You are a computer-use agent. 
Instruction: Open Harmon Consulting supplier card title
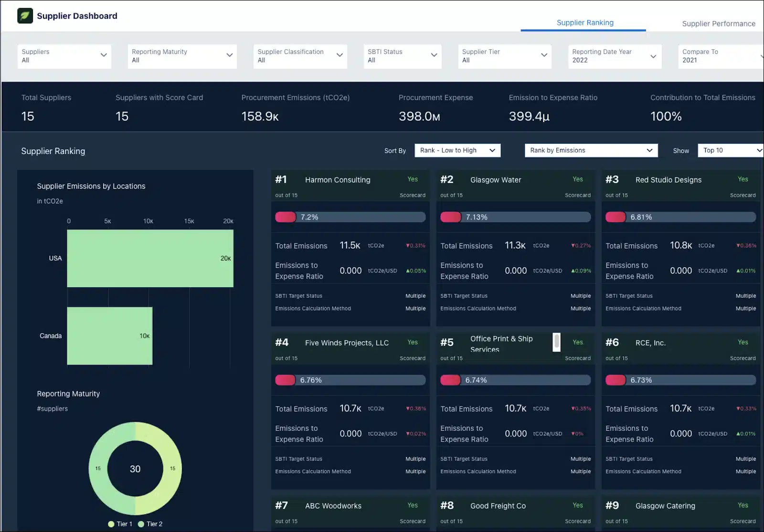click(338, 180)
